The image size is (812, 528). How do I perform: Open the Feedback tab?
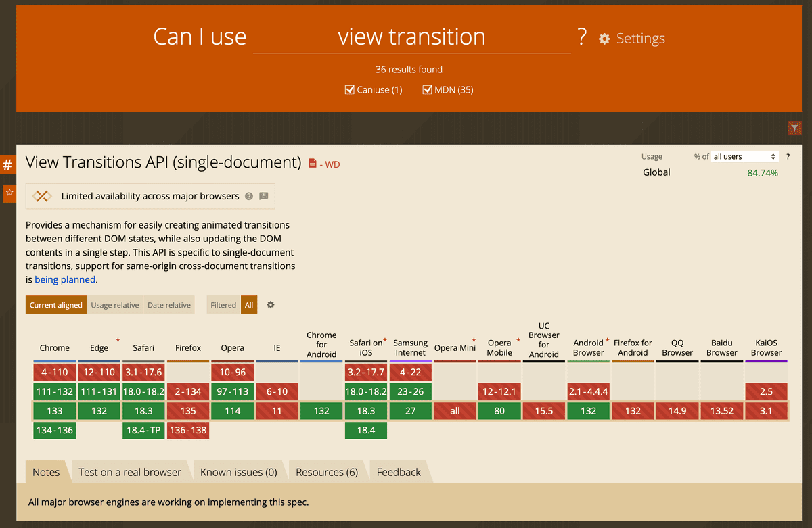point(399,473)
